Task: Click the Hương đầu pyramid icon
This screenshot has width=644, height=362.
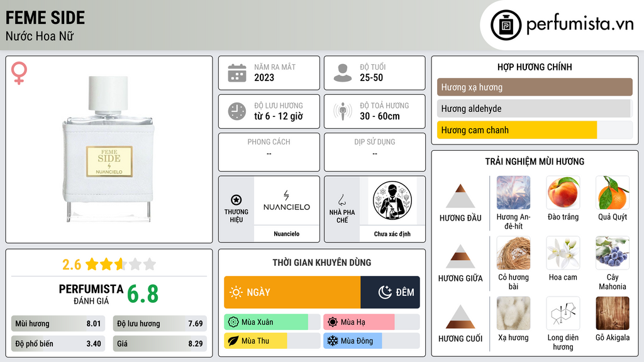Action: pyautogui.click(x=460, y=196)
